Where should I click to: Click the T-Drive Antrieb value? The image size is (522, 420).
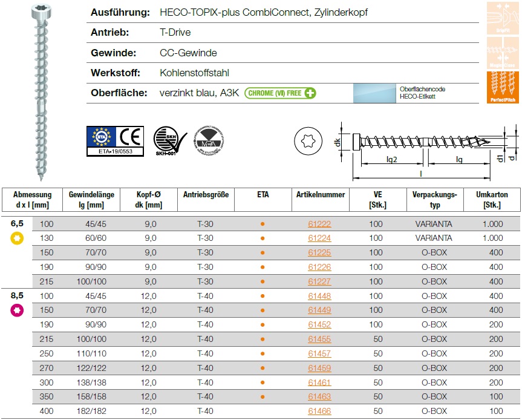[x=175, y=32]
